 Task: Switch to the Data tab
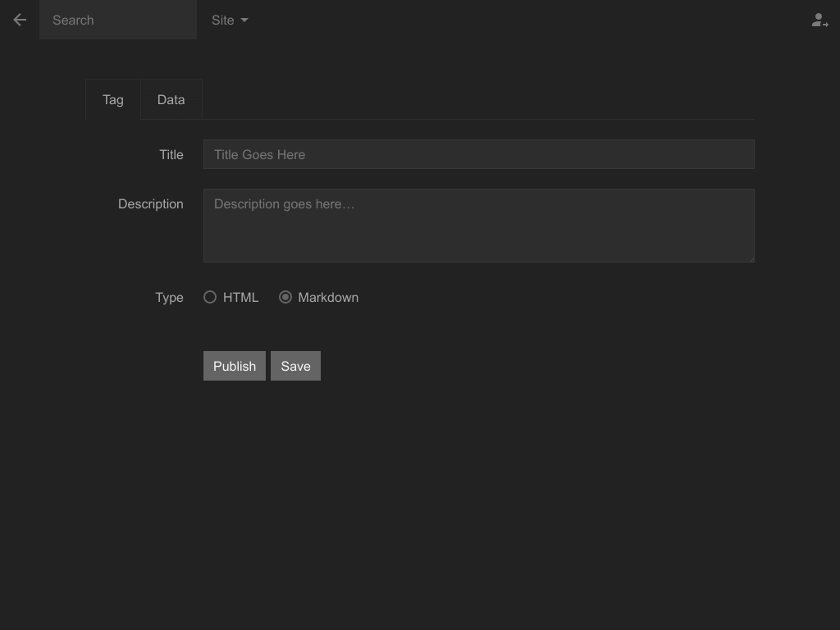171,100
